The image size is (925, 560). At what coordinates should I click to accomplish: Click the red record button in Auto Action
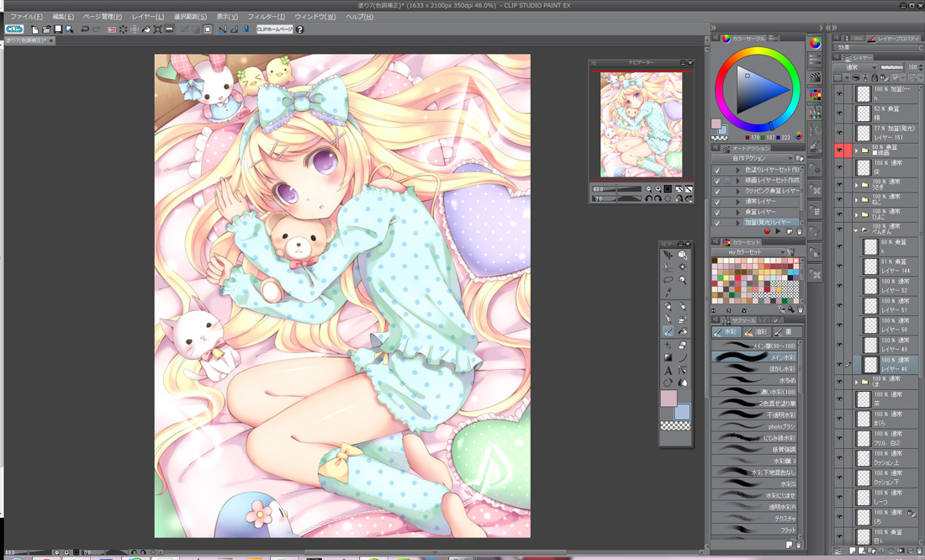[767, 231]
